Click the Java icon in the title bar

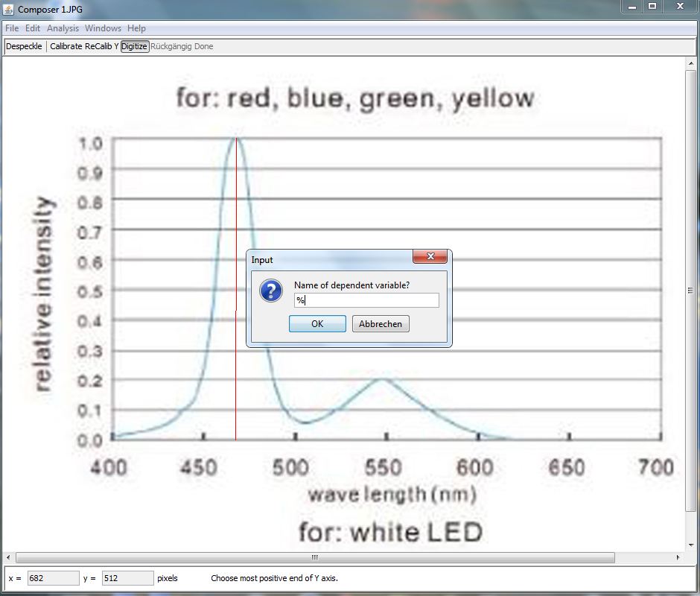[x=8, y=10]
